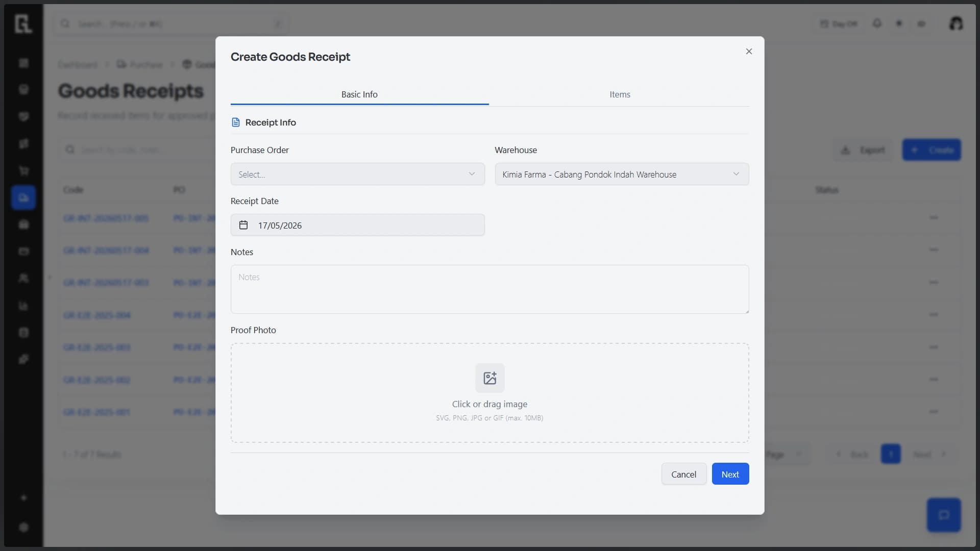980x551 pixels.
Task: Click the Receipt Info document icon
Action: (x=235, y=122)
